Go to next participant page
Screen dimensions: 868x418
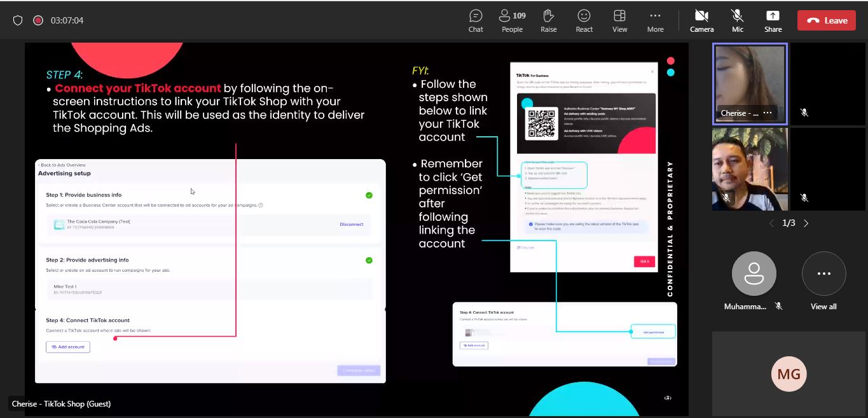(806, 223)
